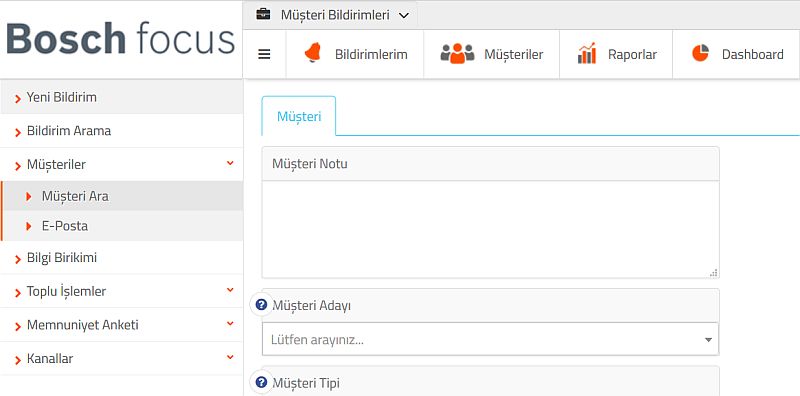Open Yeni Bildirim in sidebar
This screenshot has height=396, width=800.
coord(121,97)
